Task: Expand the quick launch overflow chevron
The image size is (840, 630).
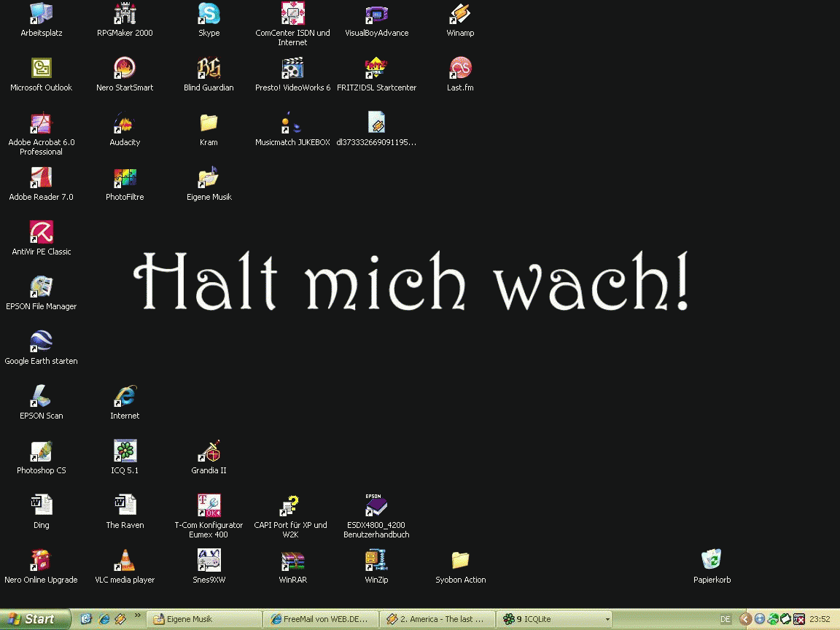Action: click(x=138, y=615)
